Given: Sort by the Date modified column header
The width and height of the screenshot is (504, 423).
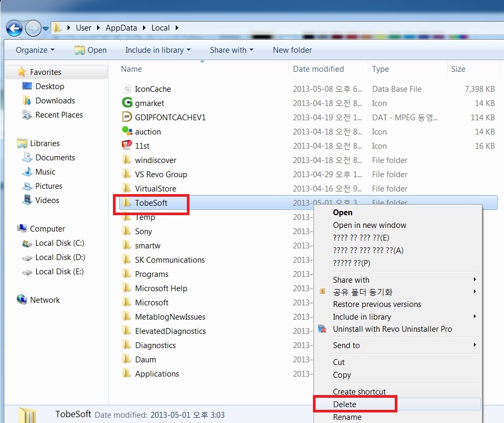Looking at the screenshot, I should 318,69.
